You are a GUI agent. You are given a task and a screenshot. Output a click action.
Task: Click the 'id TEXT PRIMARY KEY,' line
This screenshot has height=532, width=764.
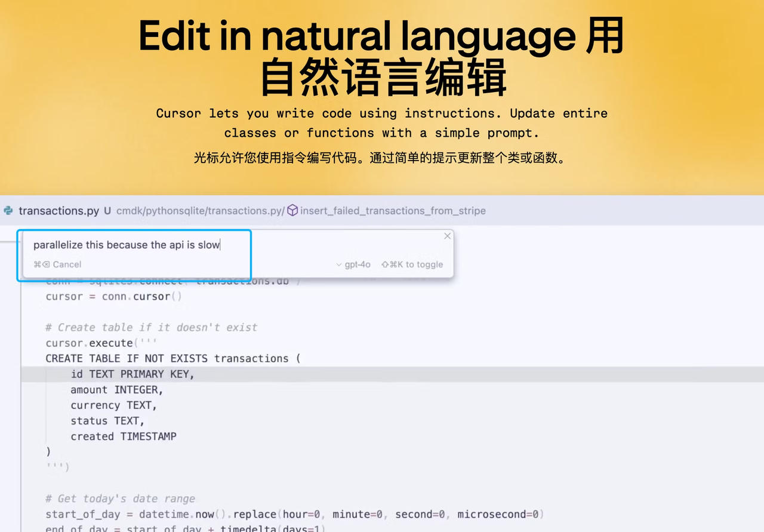[133, 374]
